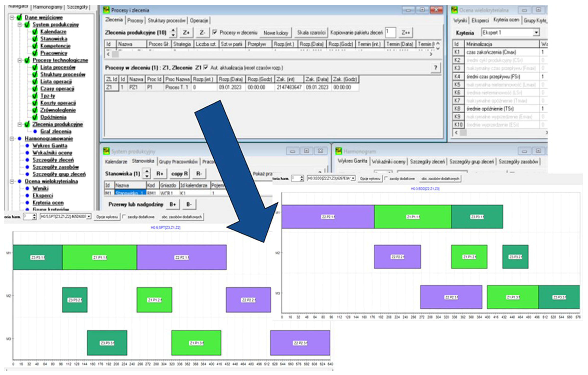588x375 pixels.
Task: Click the Harmonogram window icon
Action: 339,151
